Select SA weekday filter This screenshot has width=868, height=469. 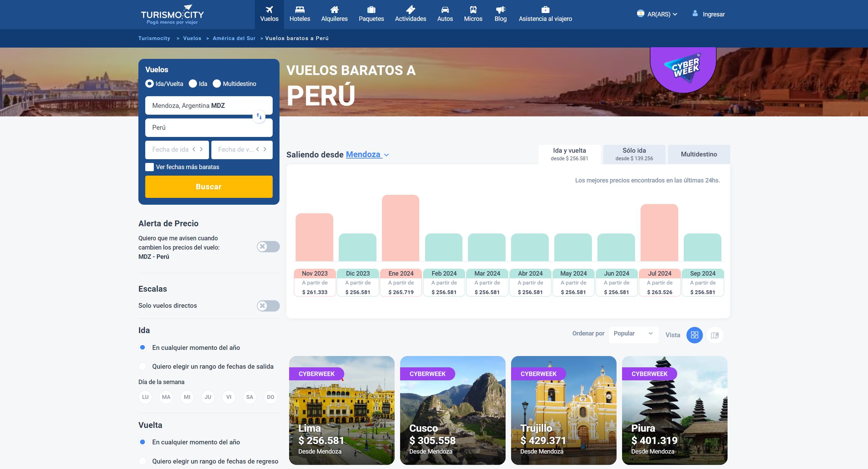(250, 397)
